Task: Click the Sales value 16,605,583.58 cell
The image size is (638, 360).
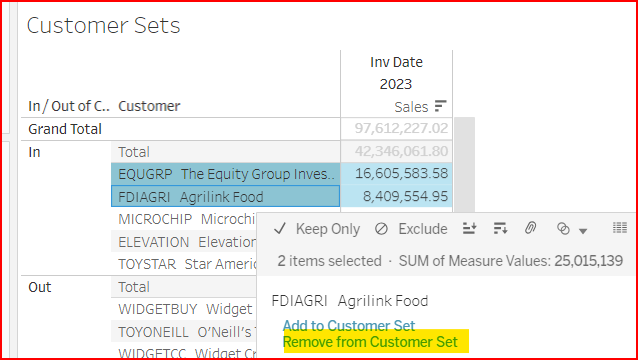Action: [396, 174]
